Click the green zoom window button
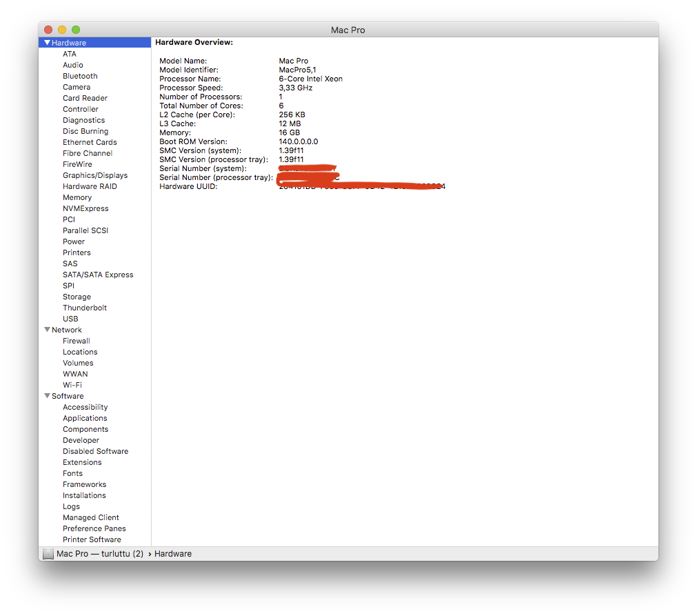The height and width of the screenshot is (616, 697). pos(76,30)
